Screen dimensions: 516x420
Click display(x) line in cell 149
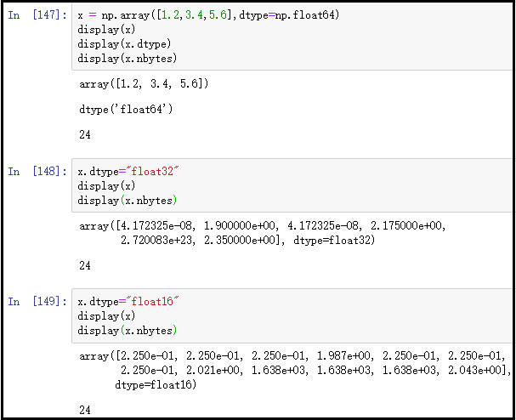click(106, 316)
